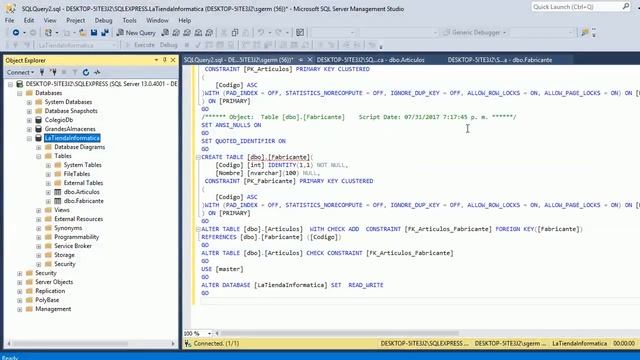
Task: Click the Open File folder icon
Action: point(82,32)
